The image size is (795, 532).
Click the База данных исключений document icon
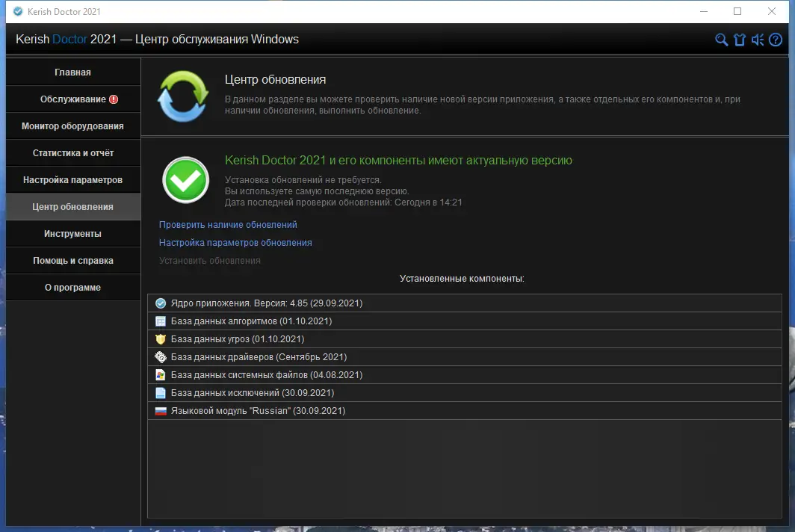[x=161, y=393]
